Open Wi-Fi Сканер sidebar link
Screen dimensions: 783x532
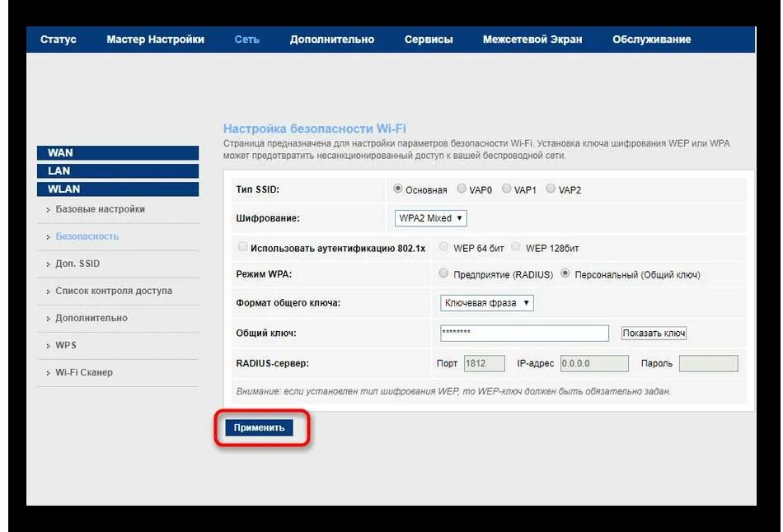(x=84, y=372)
